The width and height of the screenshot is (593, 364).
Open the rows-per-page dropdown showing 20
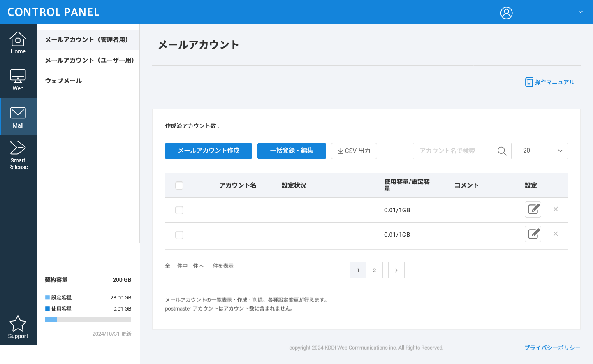pos(542,151)
